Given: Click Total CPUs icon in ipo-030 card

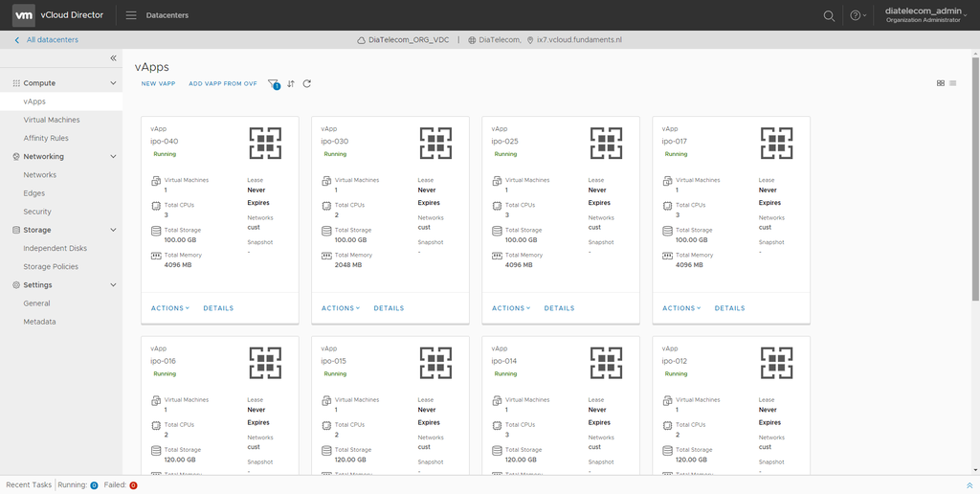Looking at the screenshot, I should point(326,206).
